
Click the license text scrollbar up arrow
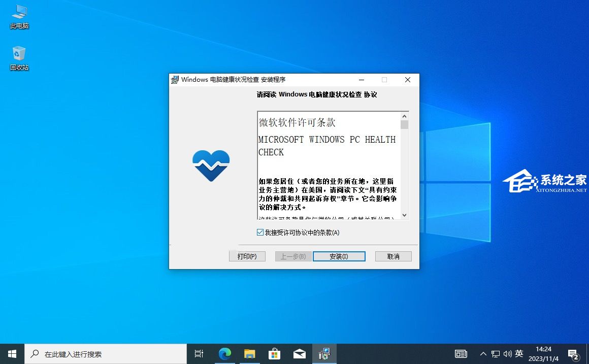point(405,116)
